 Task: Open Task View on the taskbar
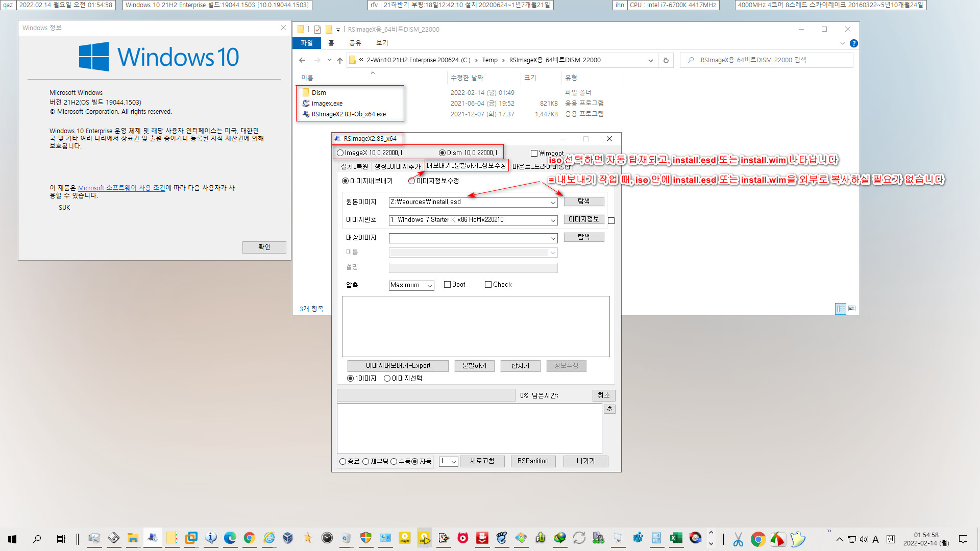click(61, 539)
